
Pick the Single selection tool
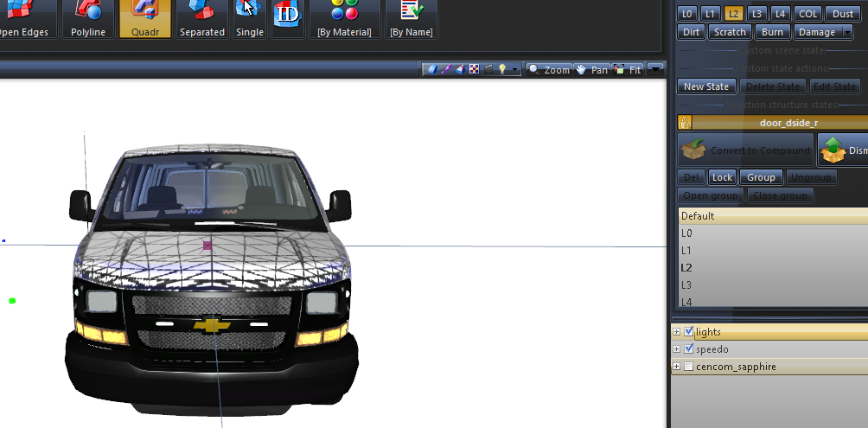pos(250,19)
